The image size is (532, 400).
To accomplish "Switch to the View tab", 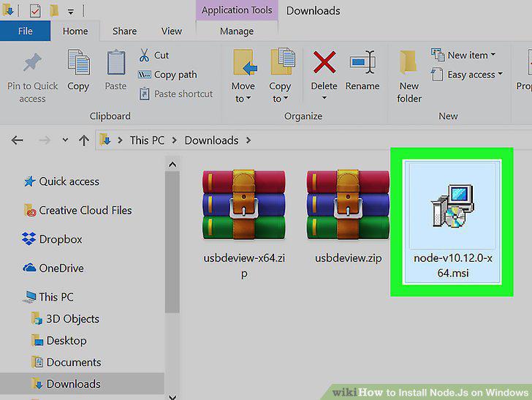I will pyautogui.click(x=171, y=31).
